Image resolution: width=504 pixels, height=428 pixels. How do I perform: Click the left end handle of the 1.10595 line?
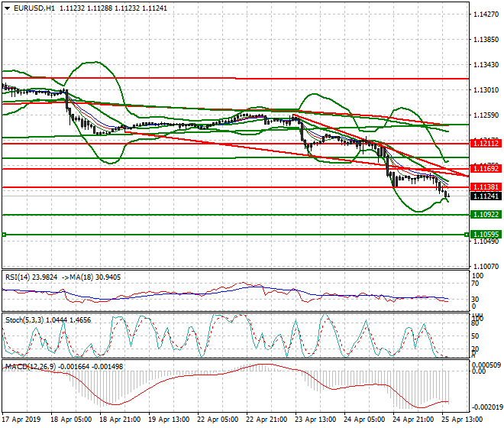[4, 235]
